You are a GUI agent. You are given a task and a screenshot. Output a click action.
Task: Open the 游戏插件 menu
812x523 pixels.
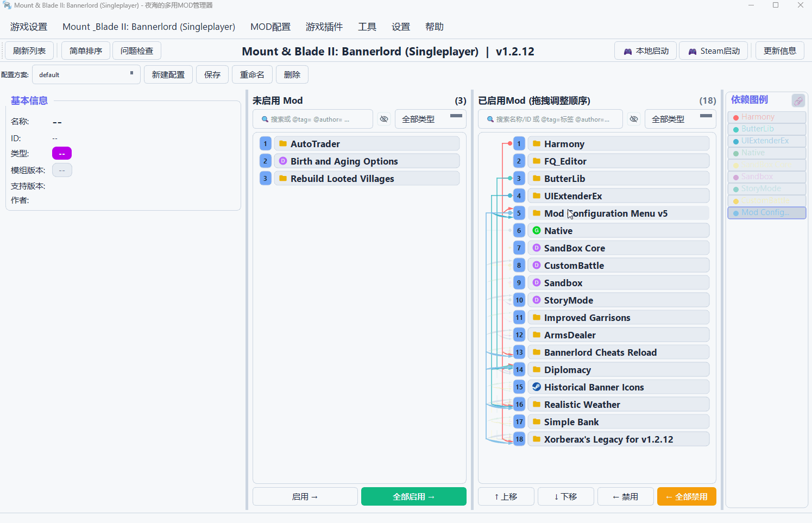324,27
